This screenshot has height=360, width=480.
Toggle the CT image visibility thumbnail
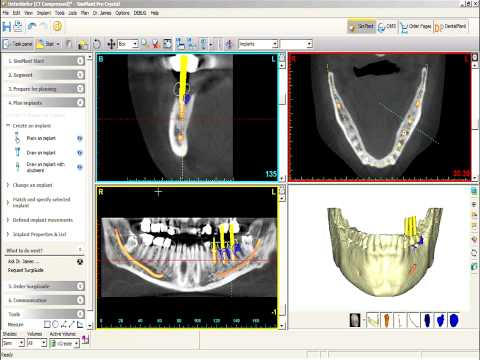[x=355, y=320]
